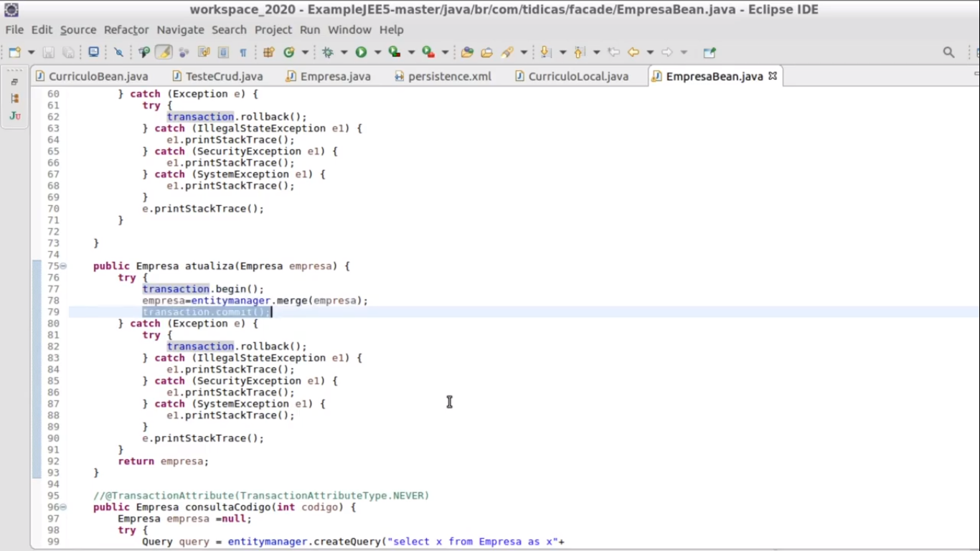
Task: Click Last Edit Location icon
Action: [613, 52]
